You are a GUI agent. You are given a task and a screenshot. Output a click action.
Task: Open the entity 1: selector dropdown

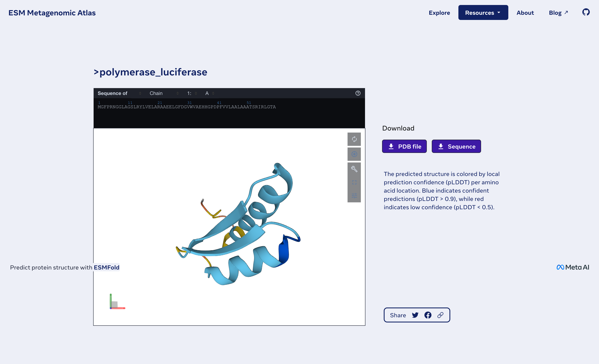(x=192, y=93)
